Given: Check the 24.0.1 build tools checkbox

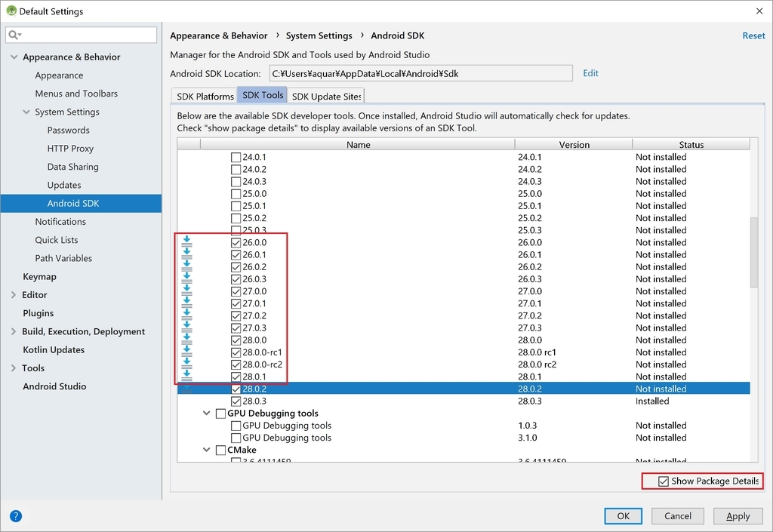Looking at the screenshot, I should [x=236, y=157].
